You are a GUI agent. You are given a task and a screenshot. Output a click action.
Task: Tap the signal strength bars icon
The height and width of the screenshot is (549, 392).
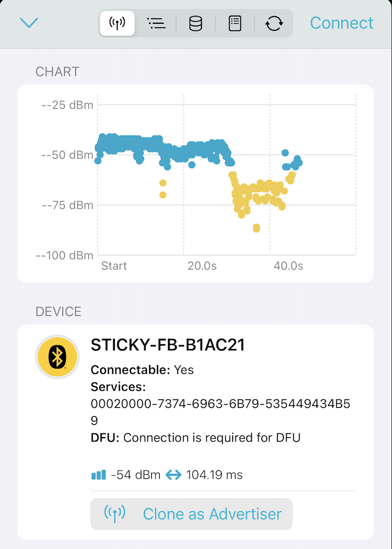(x=99, y=475)
